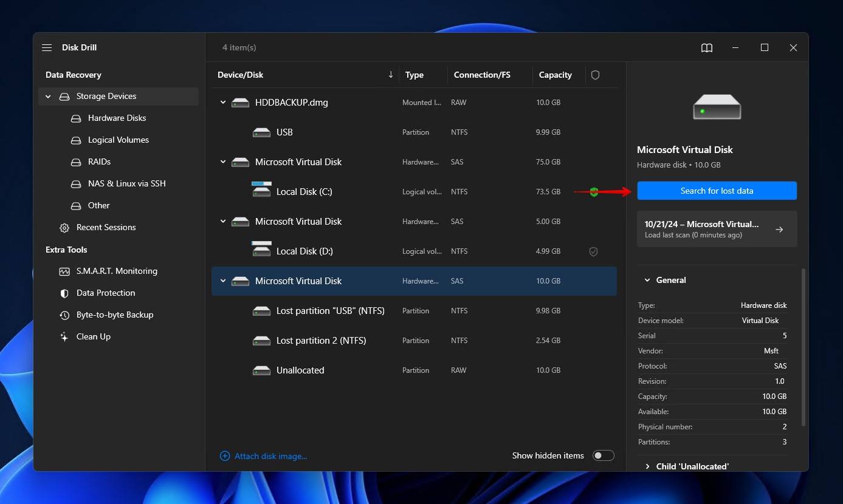The width and height of the screenshot is (843, 504).
Task: Click the Local Disk (D:) volume icon
Action: [x=261, y=249]
